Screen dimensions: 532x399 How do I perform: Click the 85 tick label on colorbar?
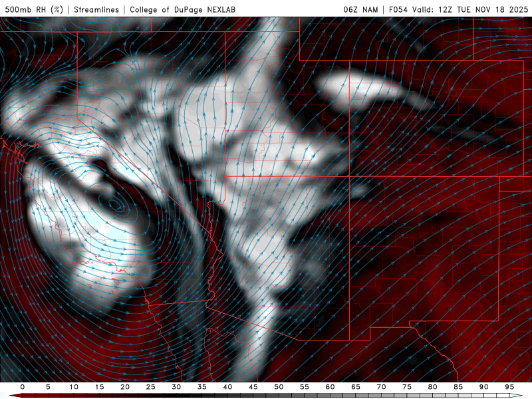coord(458,387)
